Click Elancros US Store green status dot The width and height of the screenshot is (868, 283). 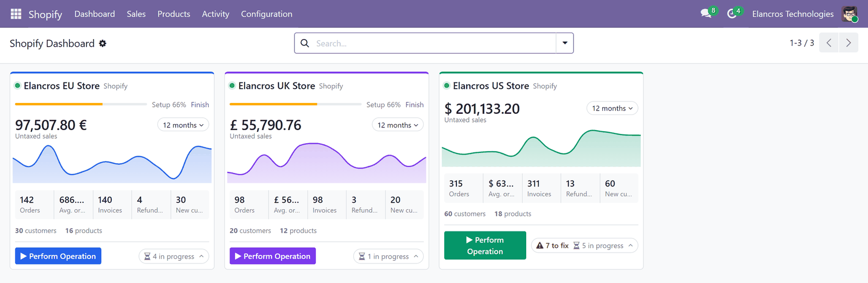[x=447, y=86]
